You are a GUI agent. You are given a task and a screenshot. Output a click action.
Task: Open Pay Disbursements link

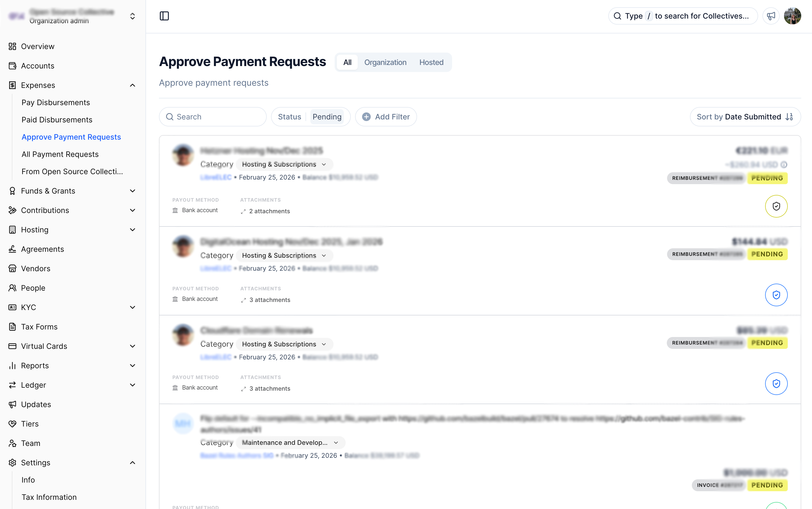click(55, 102)
